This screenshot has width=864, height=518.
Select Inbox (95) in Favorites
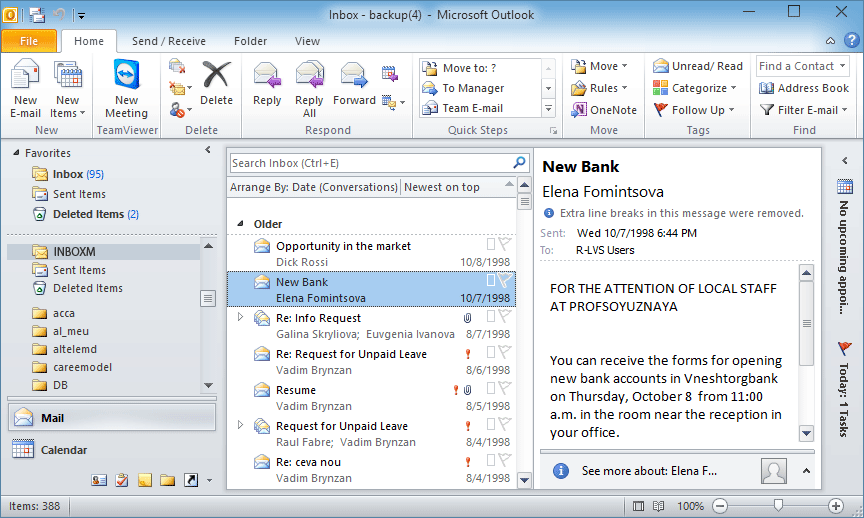pos(78,174)
